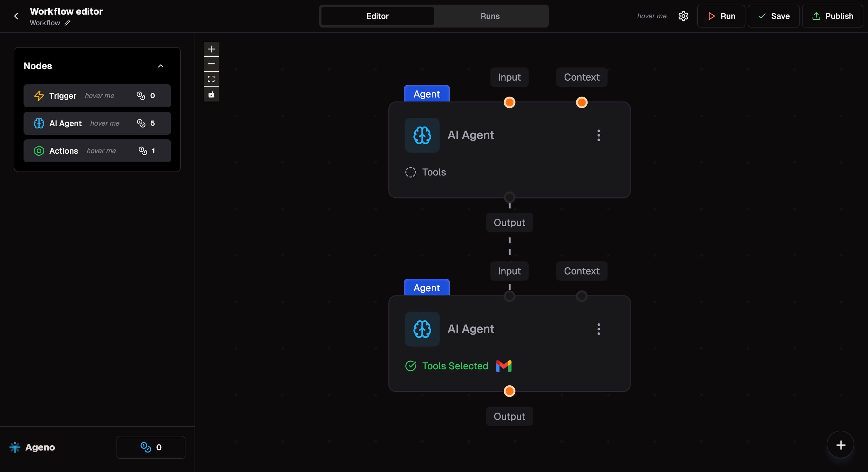Click the top AI Agent title text
The height and width of the screenshot is (472, 868).
point(471,135)
